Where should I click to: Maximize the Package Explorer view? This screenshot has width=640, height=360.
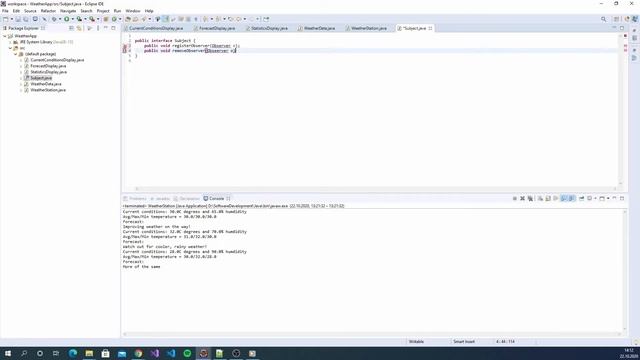coord(113,28)
